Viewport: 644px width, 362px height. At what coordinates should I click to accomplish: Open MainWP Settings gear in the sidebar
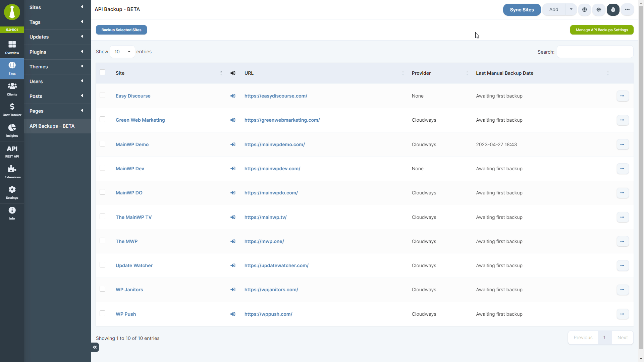pyautogui.click(x=12, y=192)
